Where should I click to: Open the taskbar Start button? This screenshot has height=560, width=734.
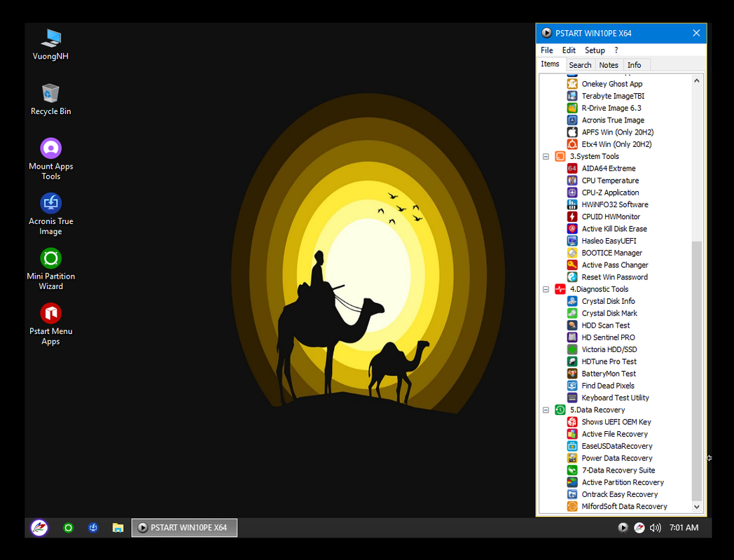click(39, 528)
